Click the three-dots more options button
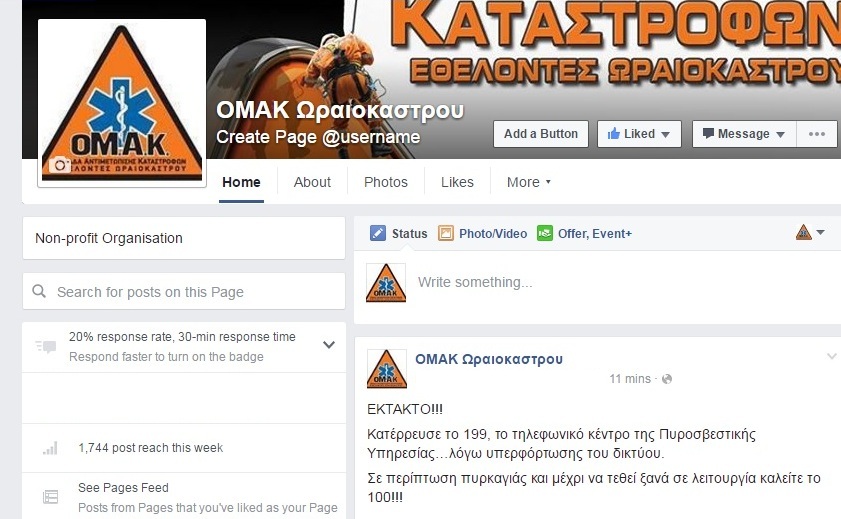The height and width of the screenshot is (519, 841). 816,134
